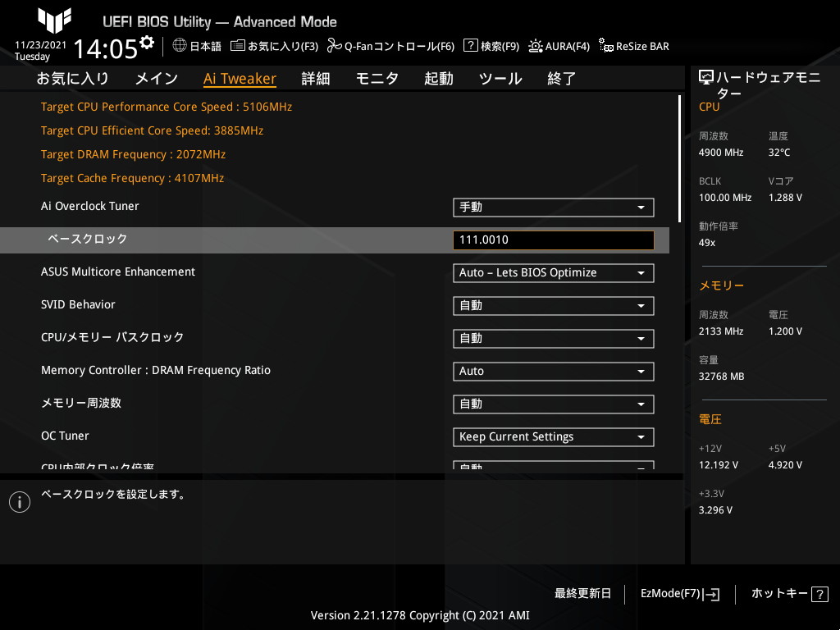Click the hotkey question mark icon
This screenshot has height=630, width=840.
click(819, 594)
